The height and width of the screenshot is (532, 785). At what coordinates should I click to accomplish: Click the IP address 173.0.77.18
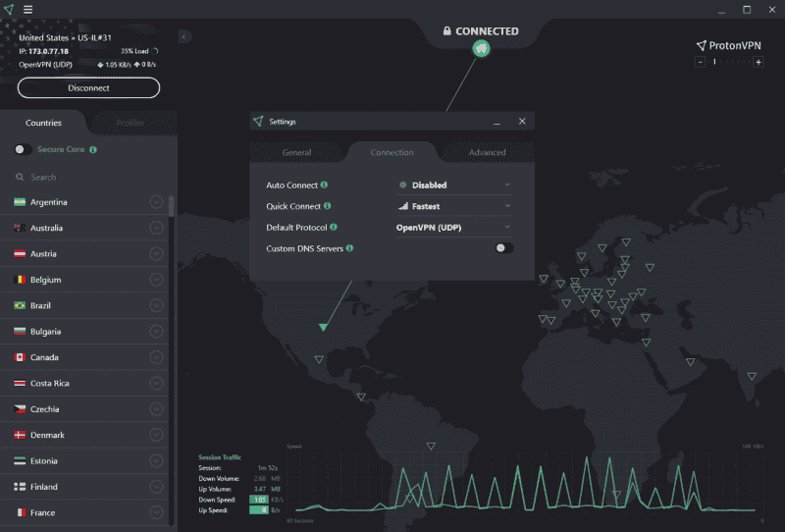(48, 51)
